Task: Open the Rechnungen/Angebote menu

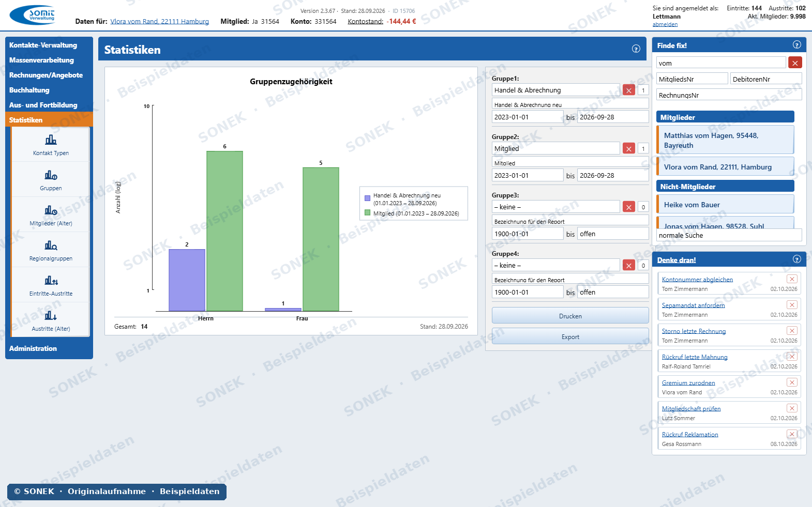Action: click(49, 75)
